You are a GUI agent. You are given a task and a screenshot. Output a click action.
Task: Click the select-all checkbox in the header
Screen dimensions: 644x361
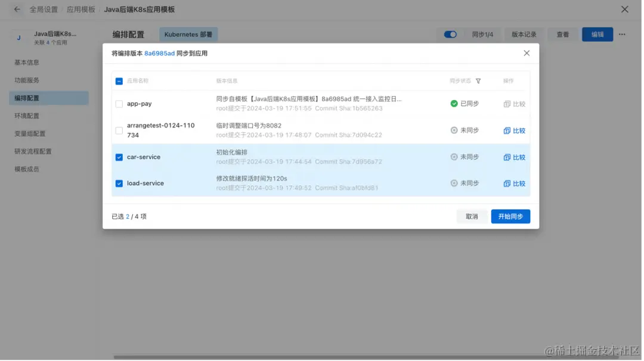[x=117, y=80]
